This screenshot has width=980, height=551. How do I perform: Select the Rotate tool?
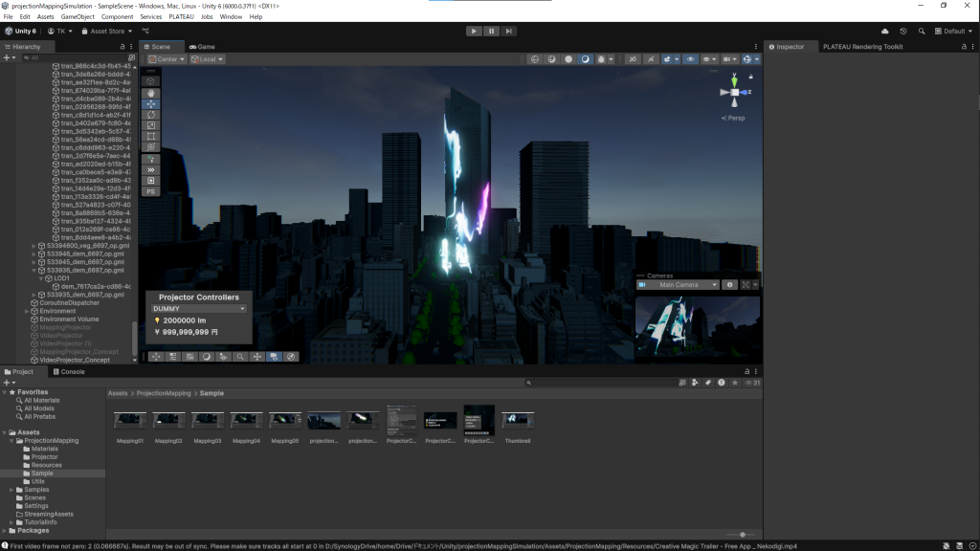[x=150, y=115]
